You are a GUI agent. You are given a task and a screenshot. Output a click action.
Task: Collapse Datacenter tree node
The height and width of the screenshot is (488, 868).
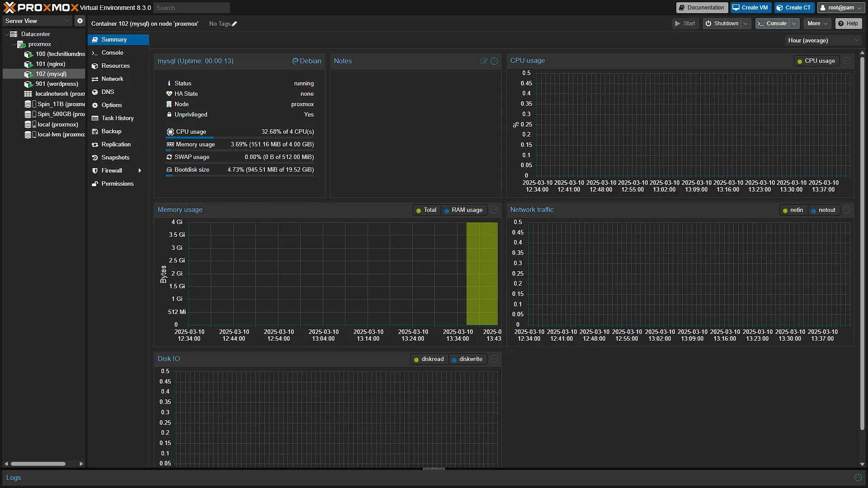pyautogui.click(x=6, y=34)
